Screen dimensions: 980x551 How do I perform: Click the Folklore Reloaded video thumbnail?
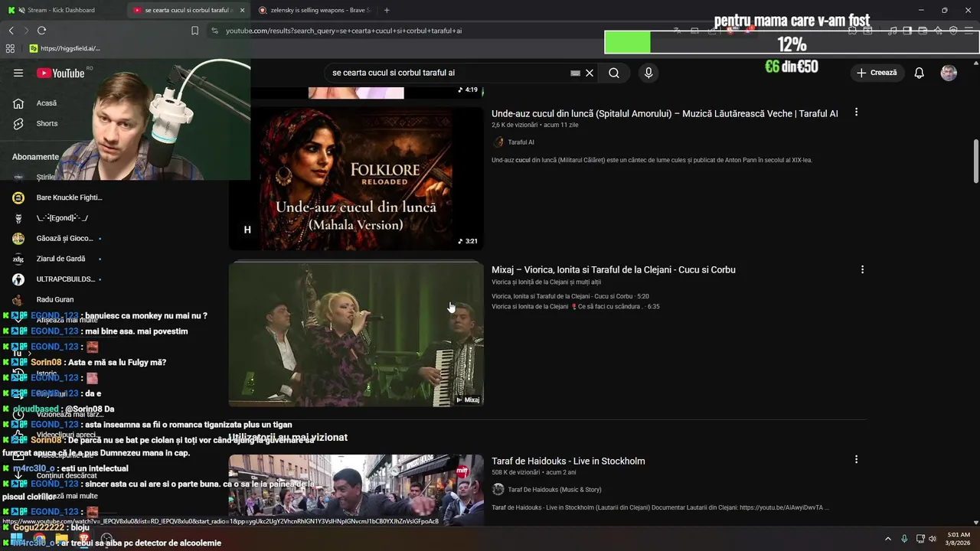click(356, 178)
